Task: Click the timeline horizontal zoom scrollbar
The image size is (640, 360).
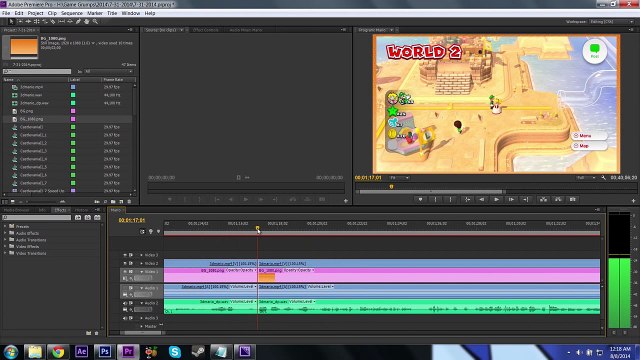Action: point(142,333)
